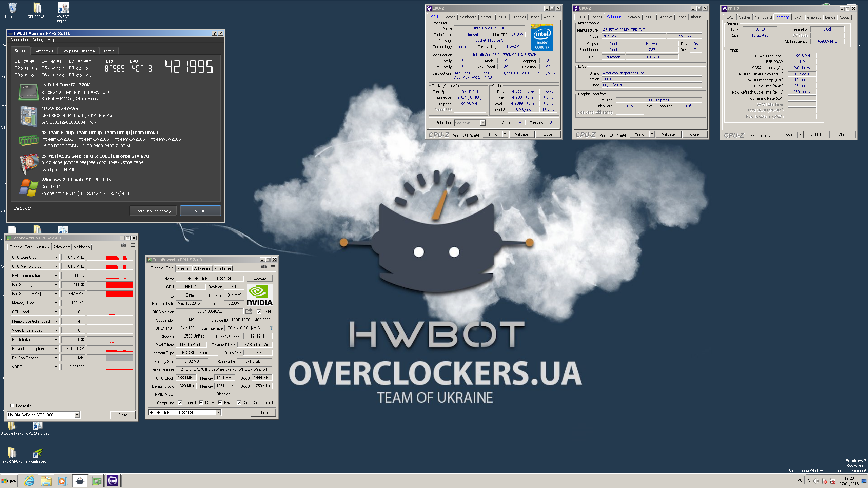868x488 pixels.
Task: Open Windows Explorer from the taskbar
Action: point(46,481)
